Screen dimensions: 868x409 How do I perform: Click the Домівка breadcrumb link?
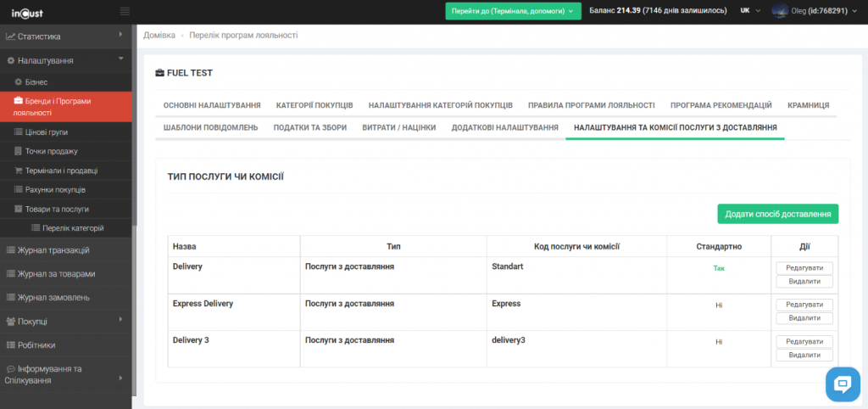click(159, 36)
